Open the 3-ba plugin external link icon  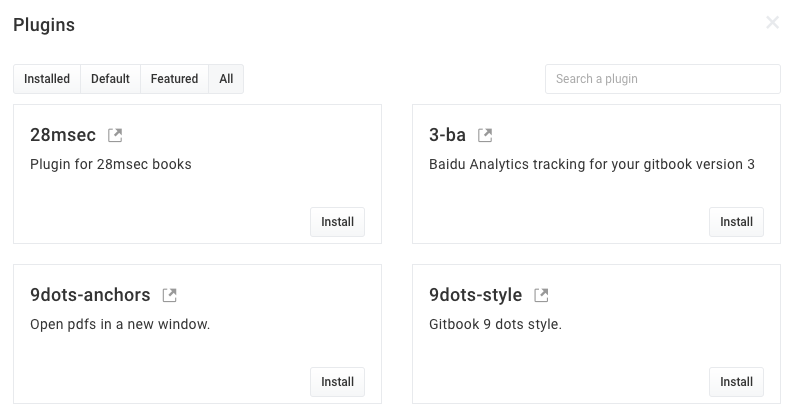pos(485,135)
